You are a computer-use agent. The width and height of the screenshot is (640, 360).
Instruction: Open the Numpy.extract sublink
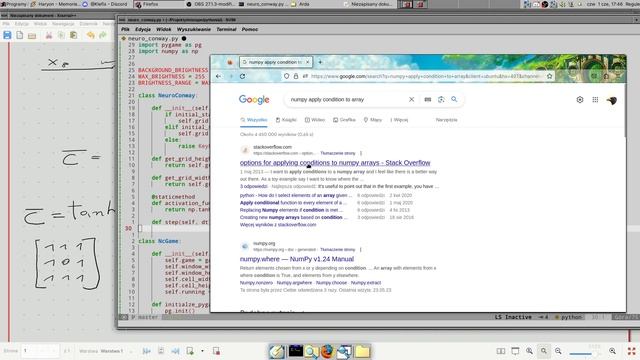366,282
